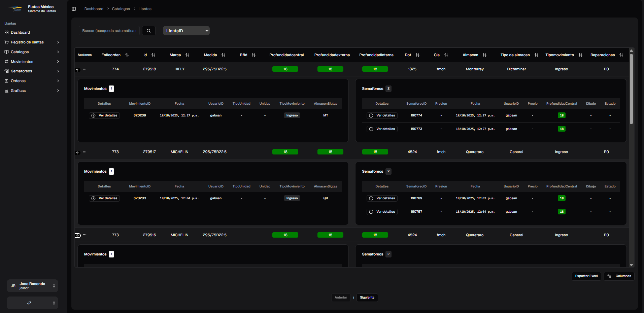Click Exportar Excel button
Viewport: 644px width, 313px height.
(586, 276)
